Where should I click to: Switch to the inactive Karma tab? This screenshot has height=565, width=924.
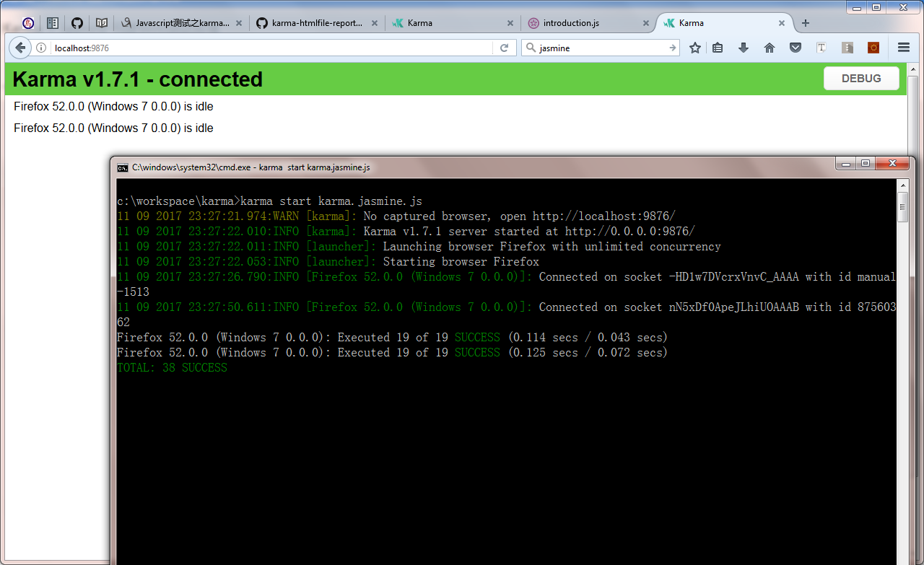click(453, 23)
